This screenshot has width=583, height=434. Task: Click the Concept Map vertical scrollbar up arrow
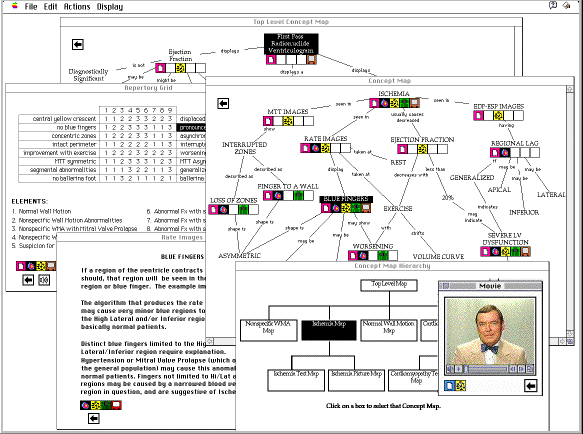pyautogui.click(x=570, y=89)
